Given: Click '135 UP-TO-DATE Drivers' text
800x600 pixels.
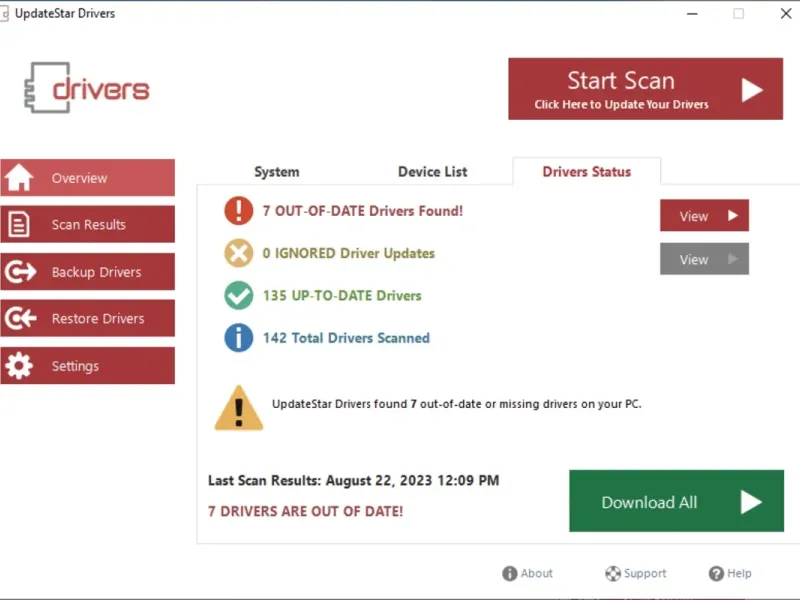Looking at the screenshot, I should tap(342, 295).
